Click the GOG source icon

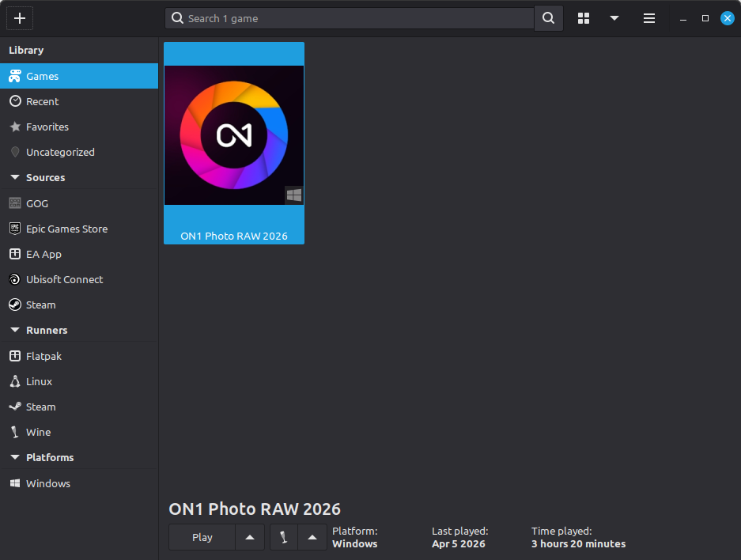pyautogui.click(x=14, y=203)
